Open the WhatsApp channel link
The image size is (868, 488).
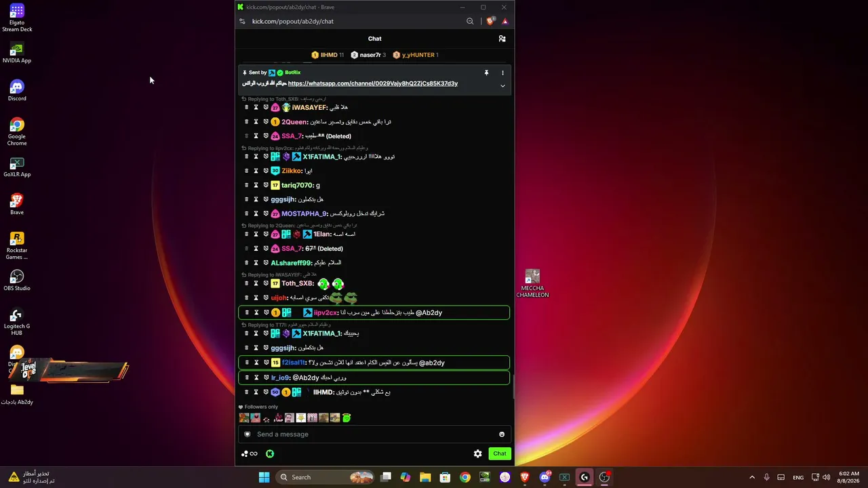(x=373, y=83)
